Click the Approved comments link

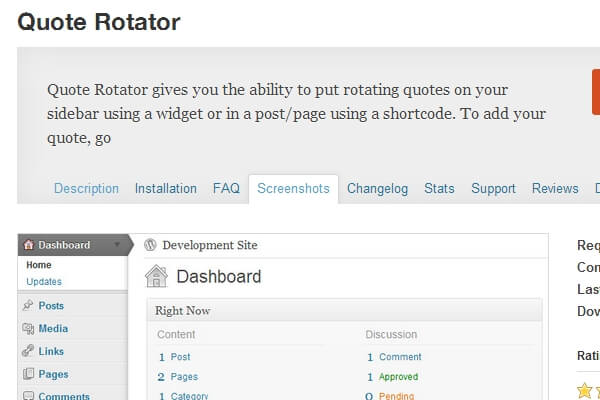coord(398,377)
